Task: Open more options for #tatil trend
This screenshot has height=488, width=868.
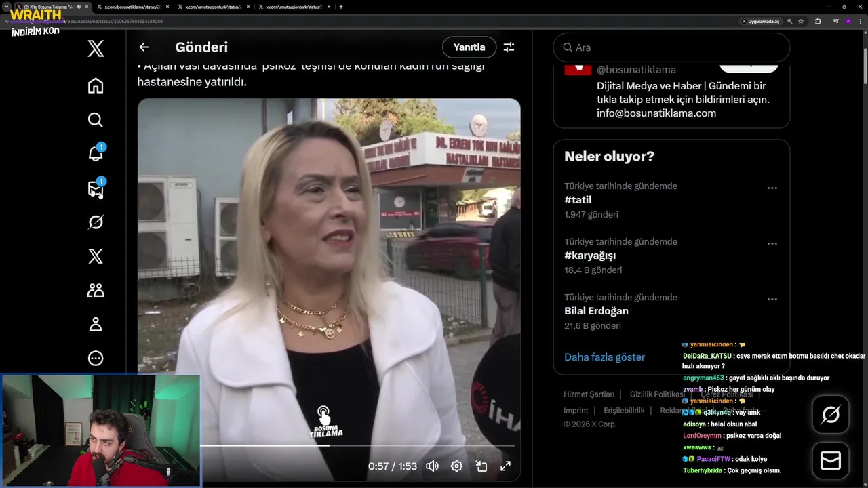Action: pyautogui.click(x=772, y=188)
